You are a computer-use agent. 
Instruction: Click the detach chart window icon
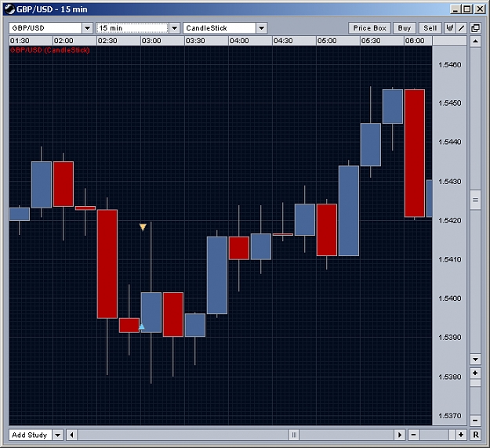click(475, 28)
